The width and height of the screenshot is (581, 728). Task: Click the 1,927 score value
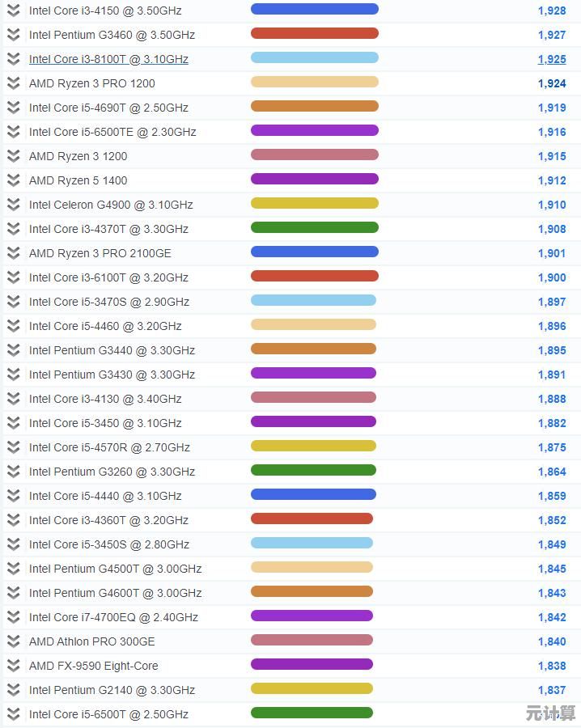(x=552, y=35)
